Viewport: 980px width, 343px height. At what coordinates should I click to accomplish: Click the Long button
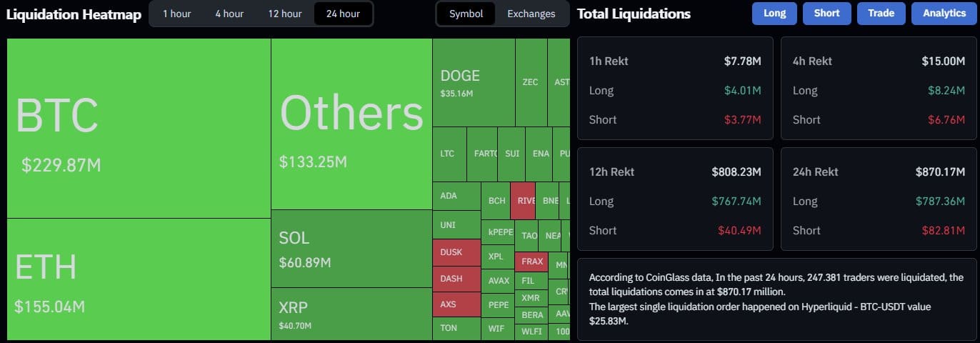click(774, 14)
